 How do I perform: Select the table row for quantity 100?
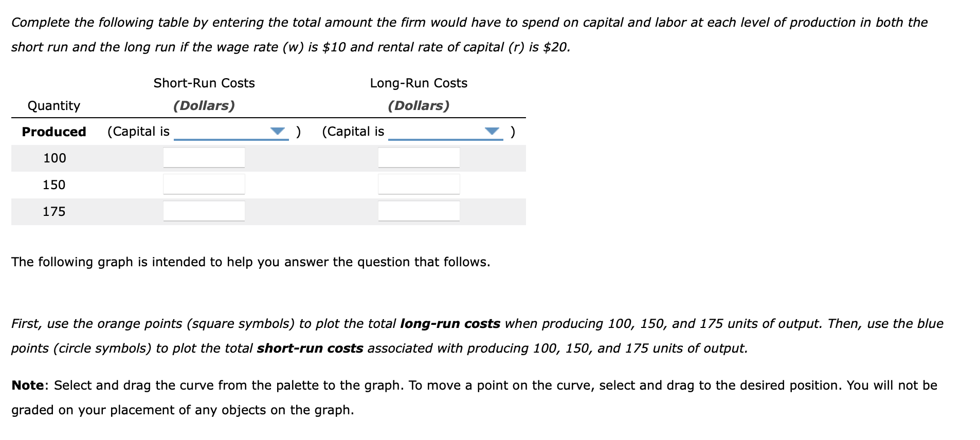[x=53, y=158]
